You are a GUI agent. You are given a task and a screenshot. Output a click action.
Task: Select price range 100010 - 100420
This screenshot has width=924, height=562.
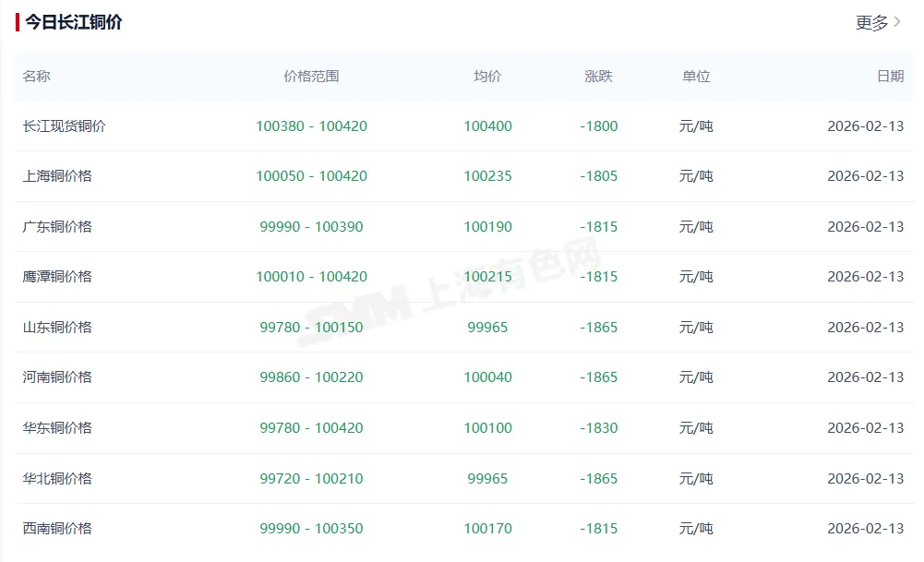(x=311, y=277)
